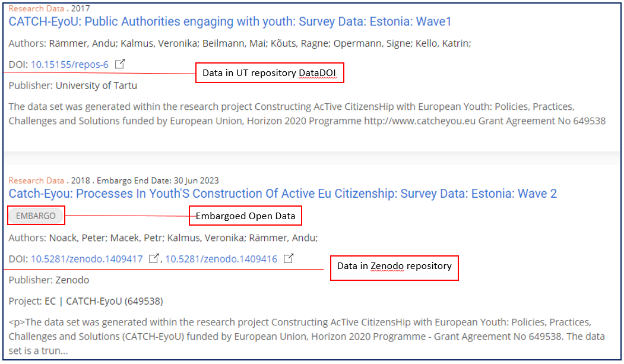Follow DOI link 10.15155/repos-6
The width and height of the screenshot is (624, 364).
[69, 64]
